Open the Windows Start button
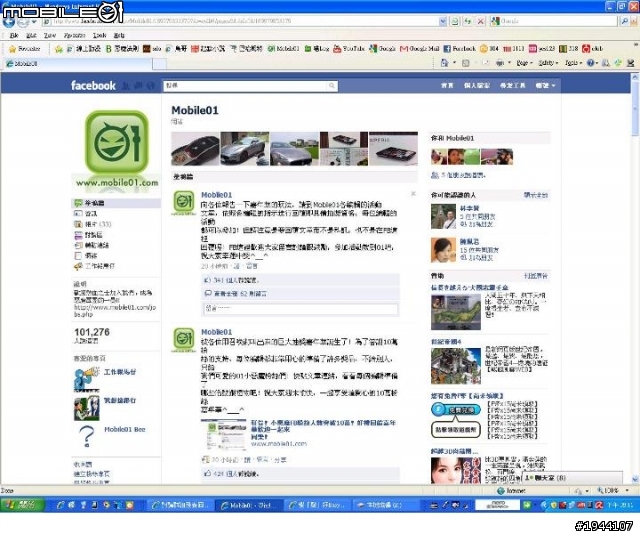The height and width of the screenshot is (534, 640). click(22, 505)
